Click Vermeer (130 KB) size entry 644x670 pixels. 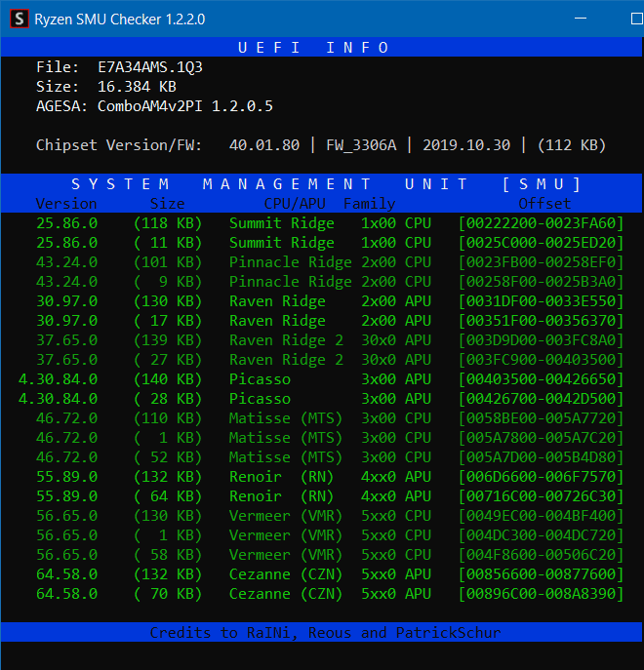[168, 516]
